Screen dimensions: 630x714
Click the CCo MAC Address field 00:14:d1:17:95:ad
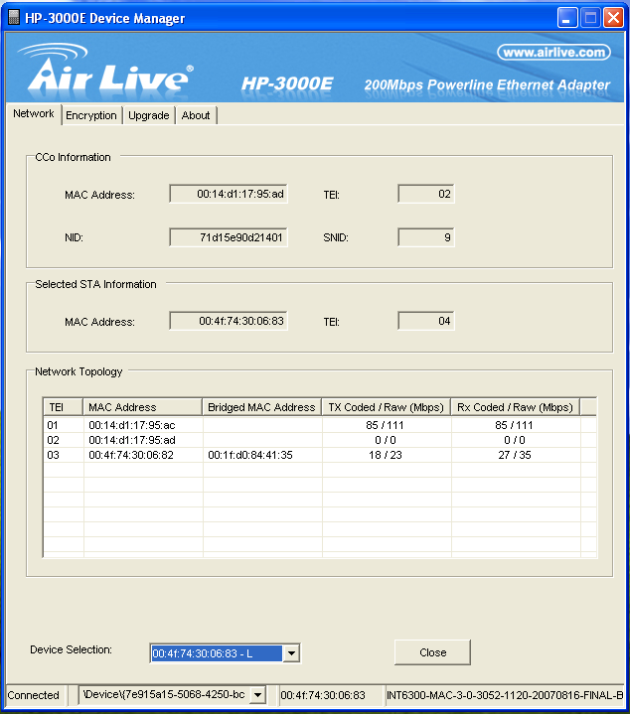[x=229, y=194]
